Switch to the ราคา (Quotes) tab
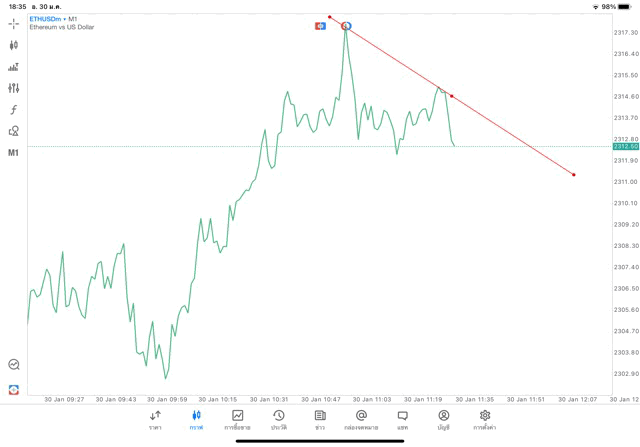This screenshot has width=640, height=447. [156, 419]
